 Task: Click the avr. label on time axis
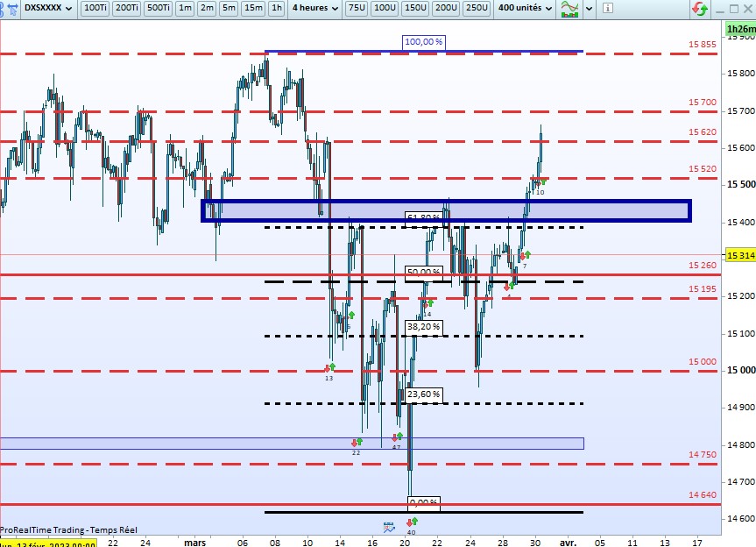pos(568,543)
